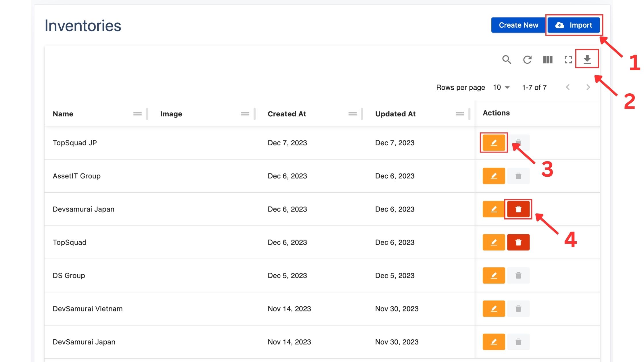The image size is (644, 362).
Task: Delete the TopSquad inventory
Action: (518, 242)
